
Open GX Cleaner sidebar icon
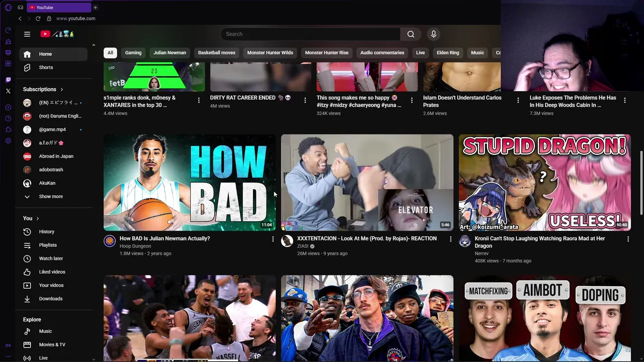pos(8,41)
